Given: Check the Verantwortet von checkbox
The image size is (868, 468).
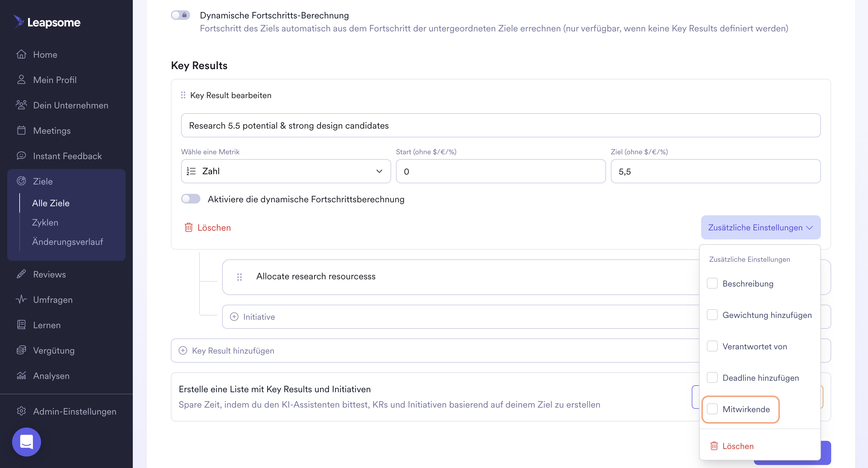Looking at the screenshot, I should click(712, 346).
